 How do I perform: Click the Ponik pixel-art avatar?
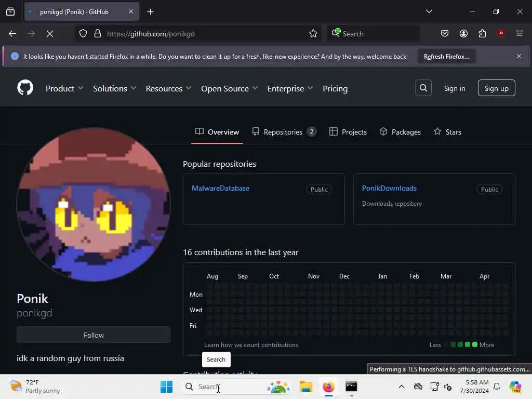pyautogui.click(x=94, y=205)
